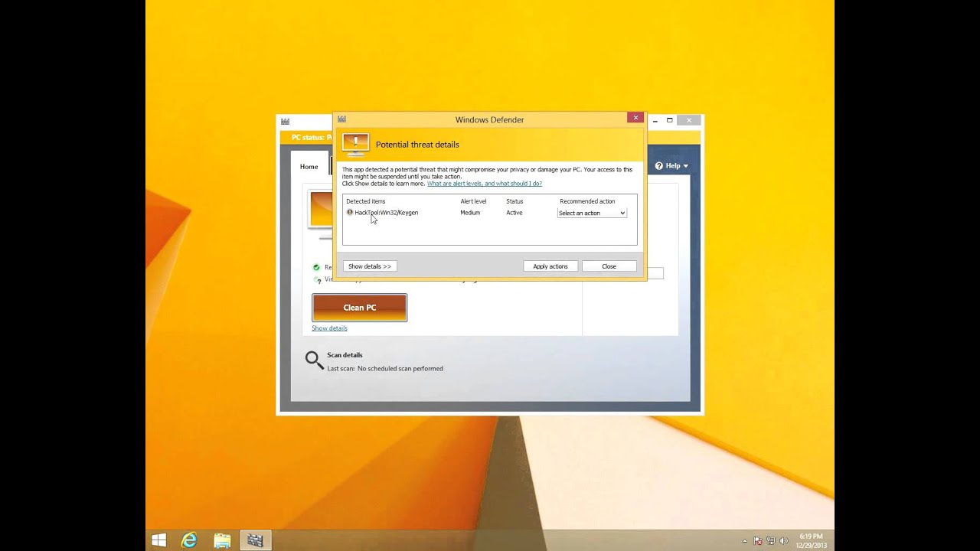Click the main Windows Defender window title icon

(x=285, y=121)
